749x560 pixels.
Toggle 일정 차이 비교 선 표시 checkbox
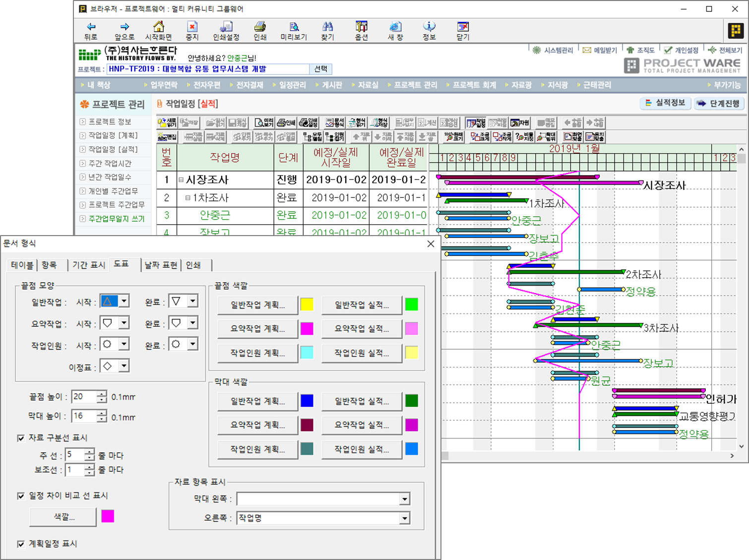coord(21,496)
